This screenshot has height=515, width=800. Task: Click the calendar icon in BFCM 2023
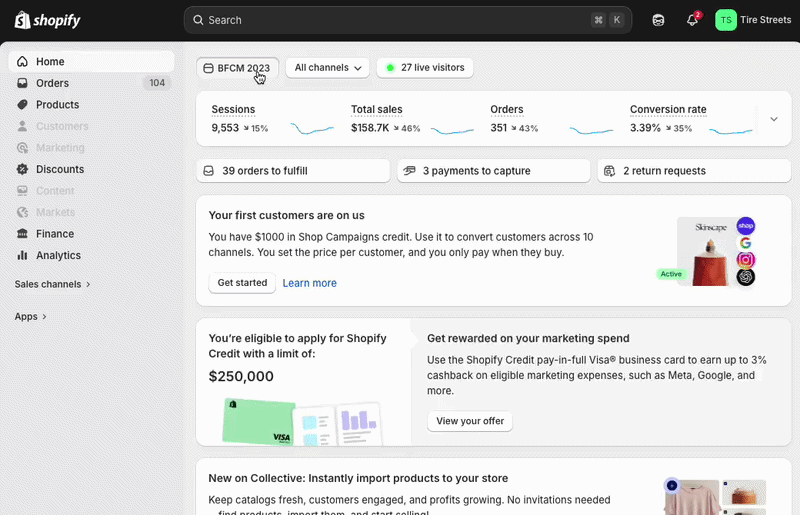point(208,68)
